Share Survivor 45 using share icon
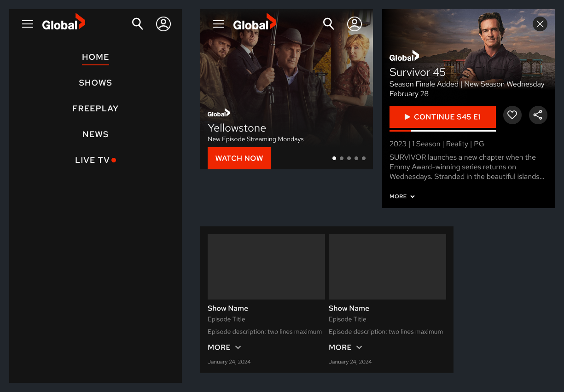 tap(538, 115)
